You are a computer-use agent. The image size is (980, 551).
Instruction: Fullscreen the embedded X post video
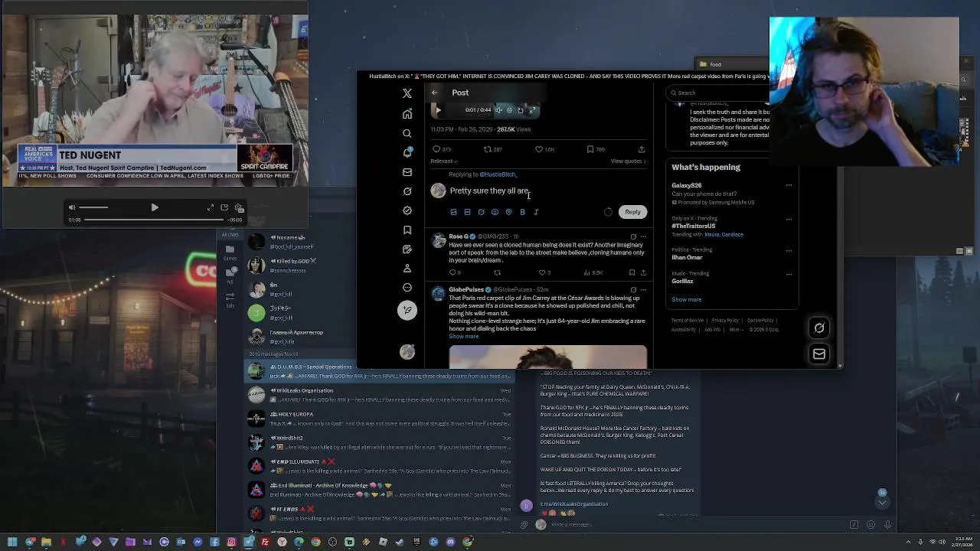click(533, 110)
